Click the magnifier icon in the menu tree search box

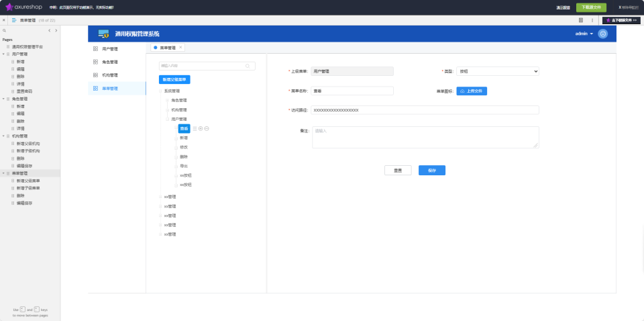click(248, 66)
